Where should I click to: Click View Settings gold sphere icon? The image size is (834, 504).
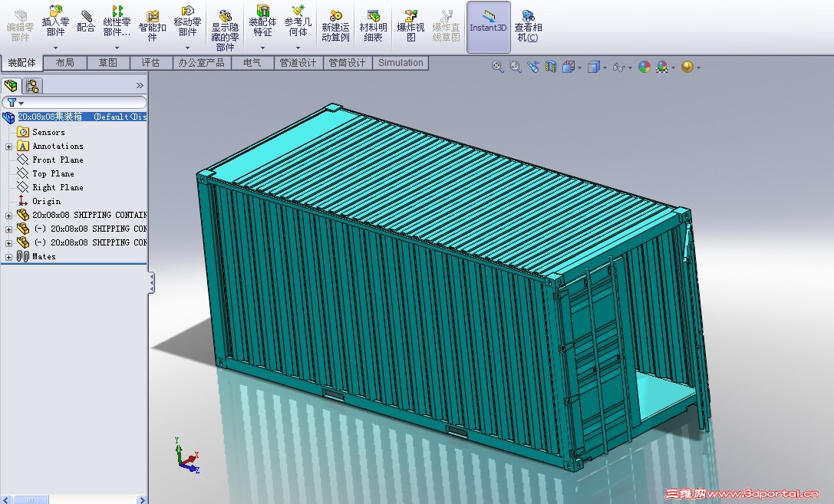(687, 67)
